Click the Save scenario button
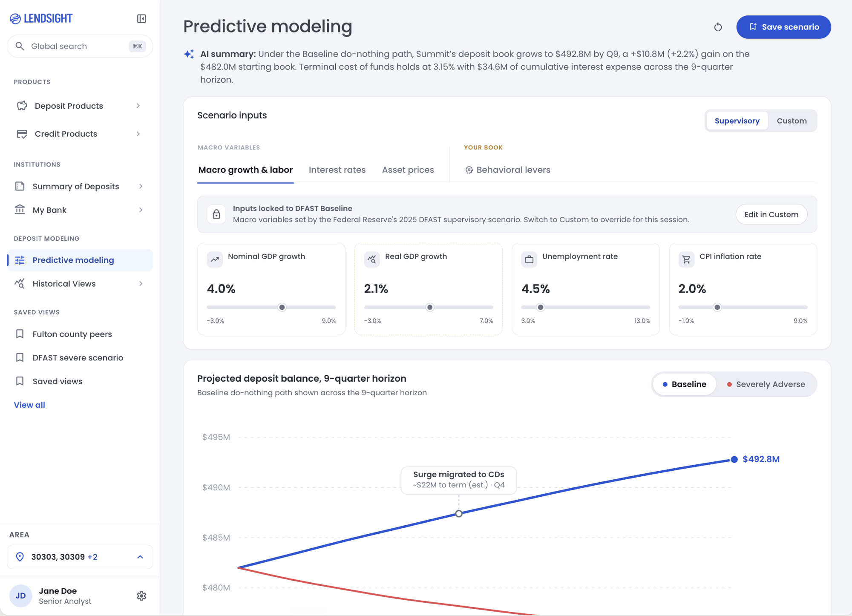852x616 pixels. (x=783, y=27)
